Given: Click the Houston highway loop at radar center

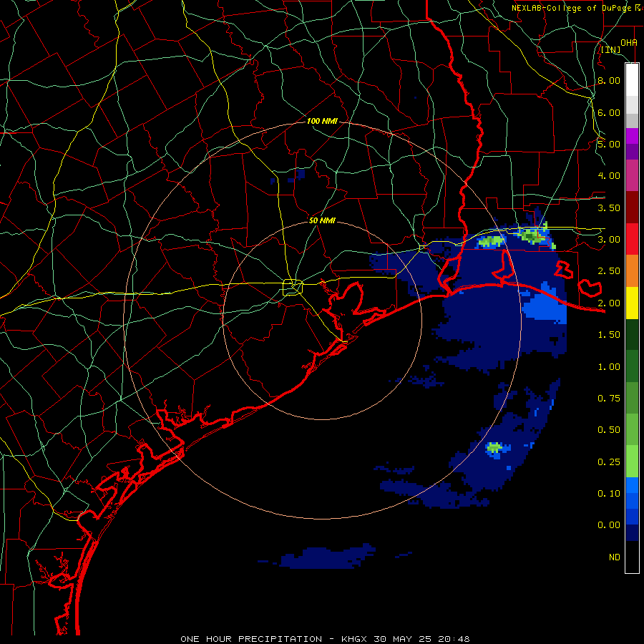Looking at the screenshot, I should (293, 287).
